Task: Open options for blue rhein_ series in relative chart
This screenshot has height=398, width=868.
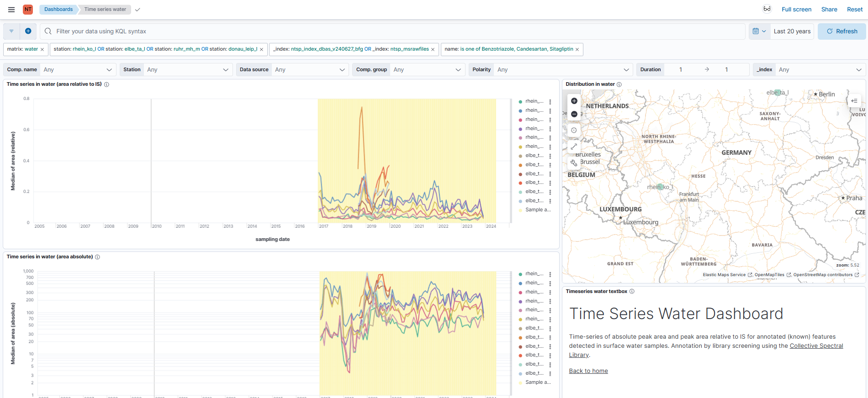Action: 550,110
